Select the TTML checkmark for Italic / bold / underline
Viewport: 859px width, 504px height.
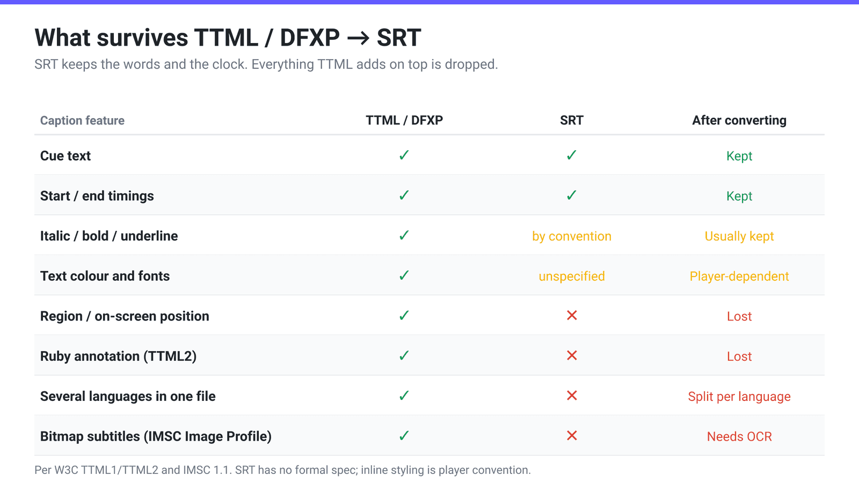click(404, 235)
